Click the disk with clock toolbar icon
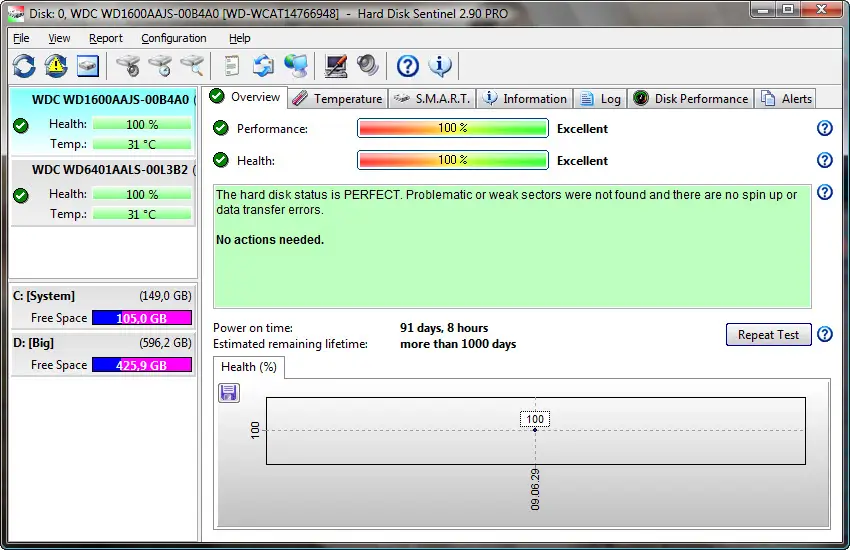850x550 pixels. [x=160, y=66]
